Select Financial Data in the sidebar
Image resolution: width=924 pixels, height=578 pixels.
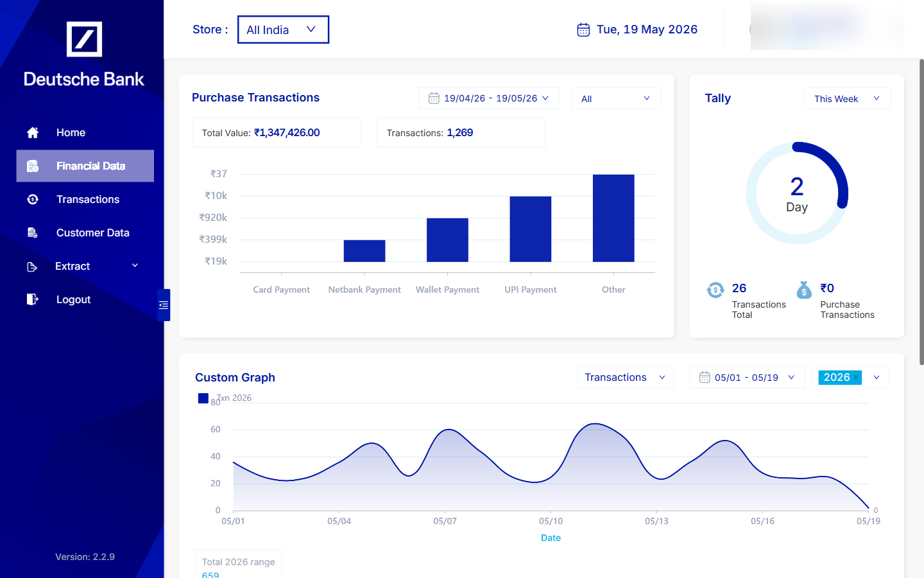(x=85, y=166)
